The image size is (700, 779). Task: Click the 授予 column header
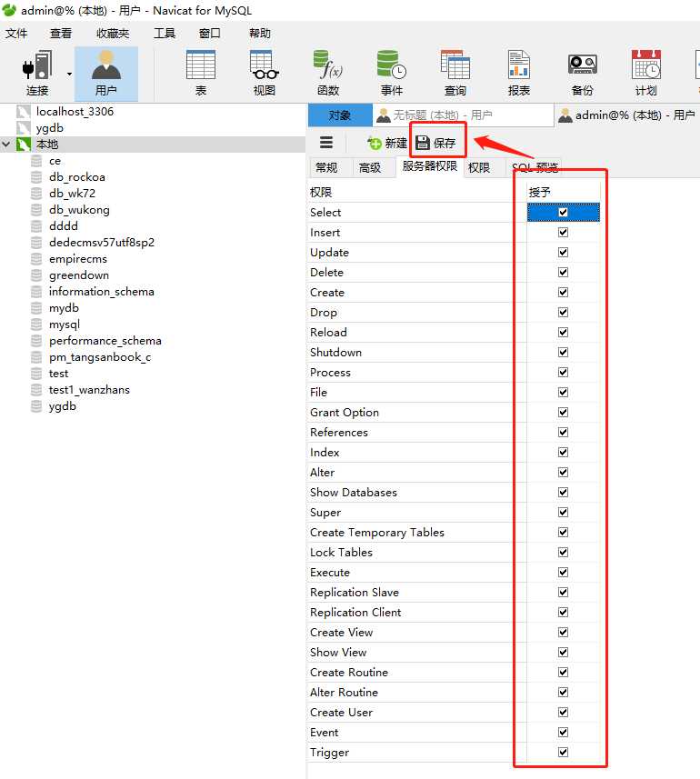point(564,193)
